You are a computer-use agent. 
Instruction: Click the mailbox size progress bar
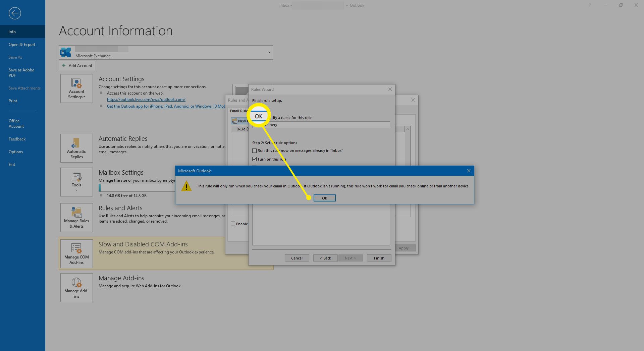click(x=137, y=188)
